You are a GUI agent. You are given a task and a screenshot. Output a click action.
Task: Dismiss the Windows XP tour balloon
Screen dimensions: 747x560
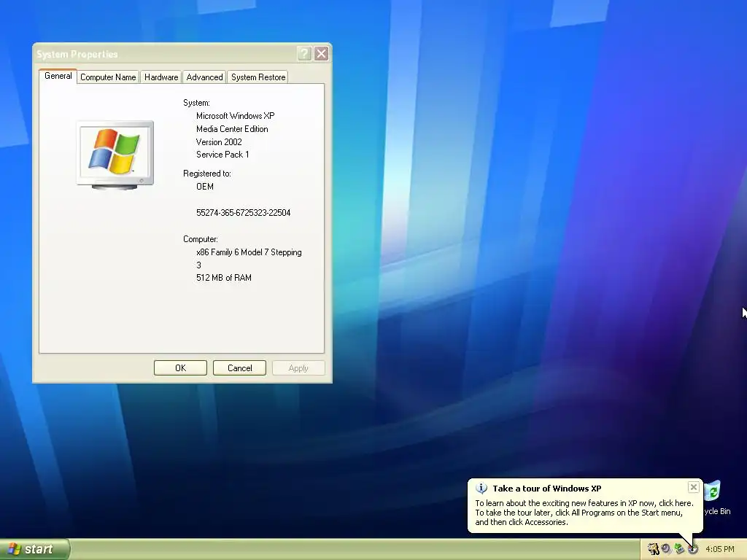[694, 487]
